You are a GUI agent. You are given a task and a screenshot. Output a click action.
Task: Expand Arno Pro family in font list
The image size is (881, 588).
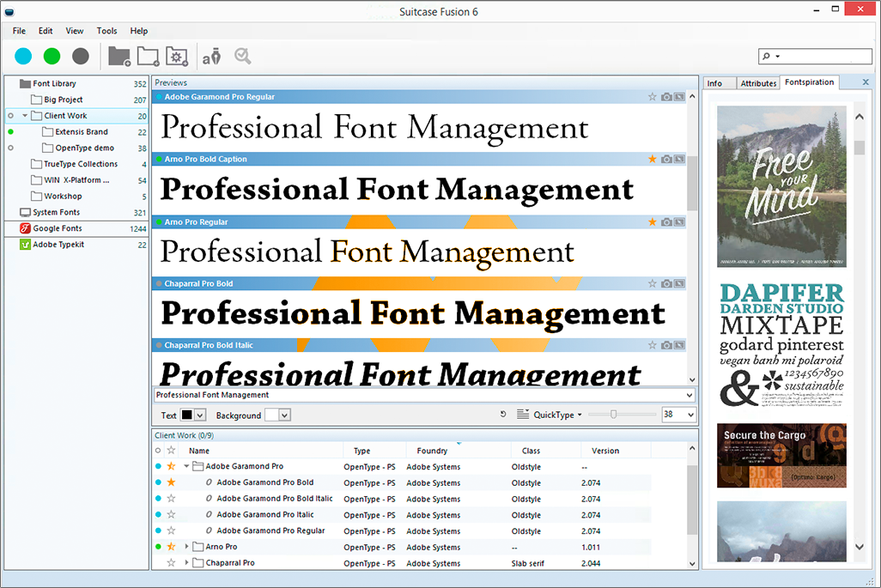(186, 547)
